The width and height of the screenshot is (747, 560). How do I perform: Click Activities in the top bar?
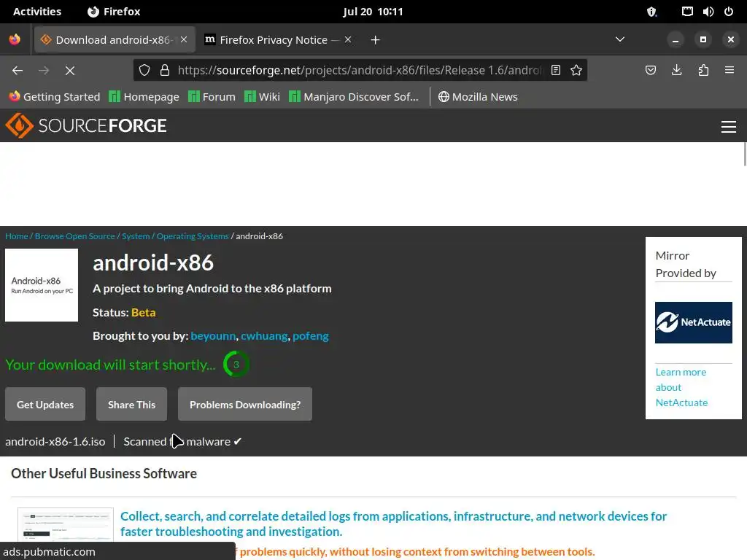click(37, 12)
